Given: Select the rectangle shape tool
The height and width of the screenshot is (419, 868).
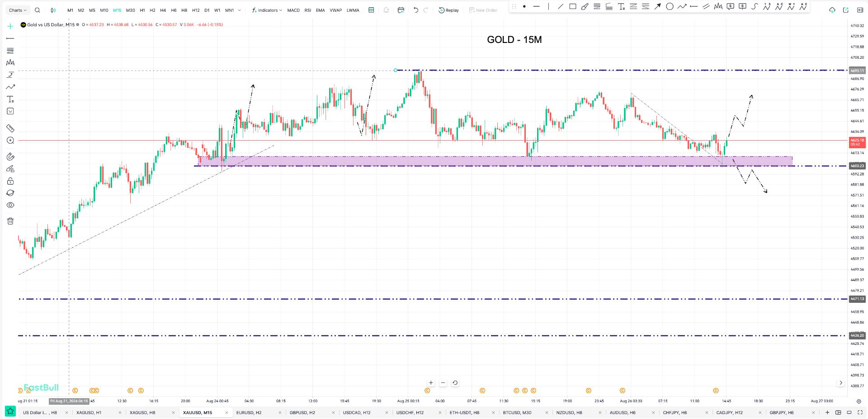Looking at the screenshot, I should click(x=573, y=6).
